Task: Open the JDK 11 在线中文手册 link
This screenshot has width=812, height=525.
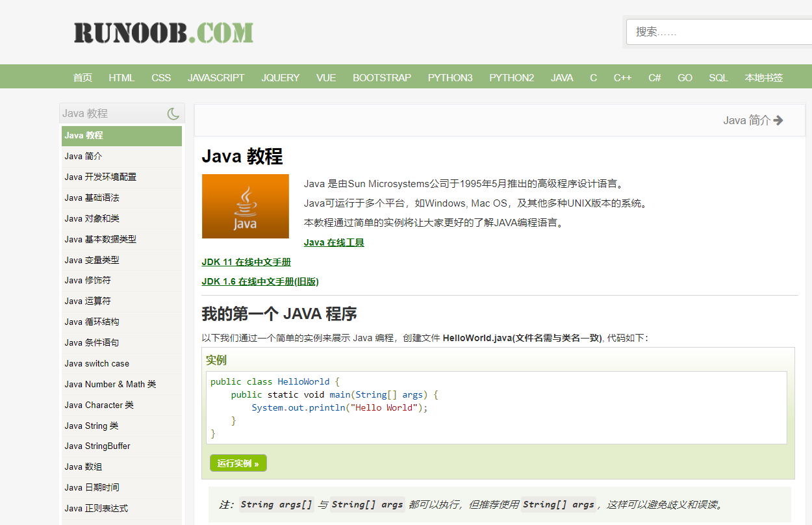Action: point(246,262)
